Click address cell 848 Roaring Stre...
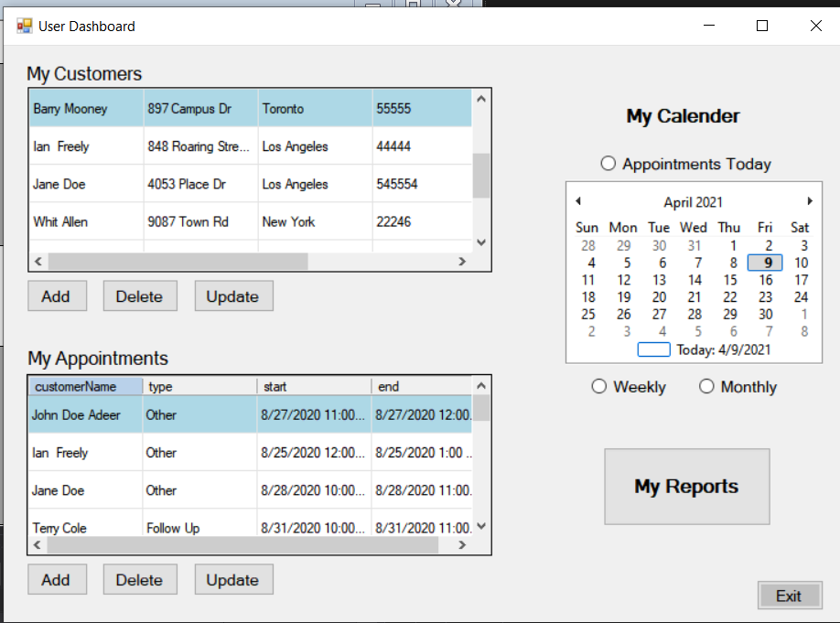The image size is (840, 623). click(x=201, y=145)
